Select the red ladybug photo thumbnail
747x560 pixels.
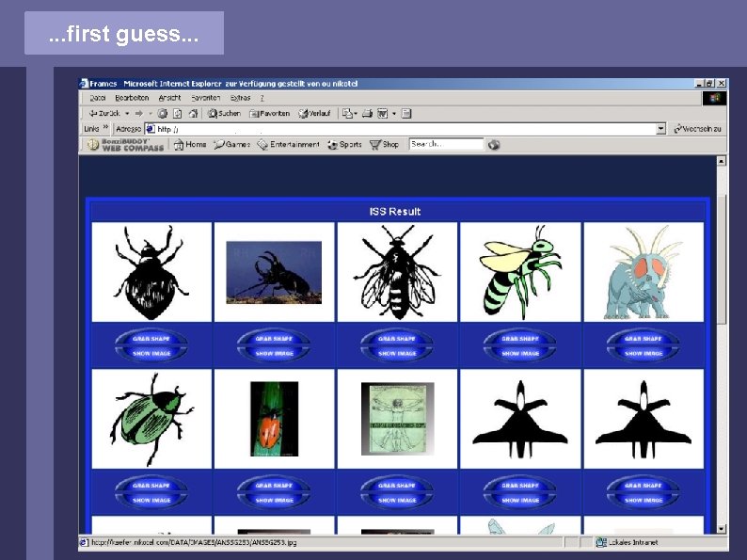275,419
